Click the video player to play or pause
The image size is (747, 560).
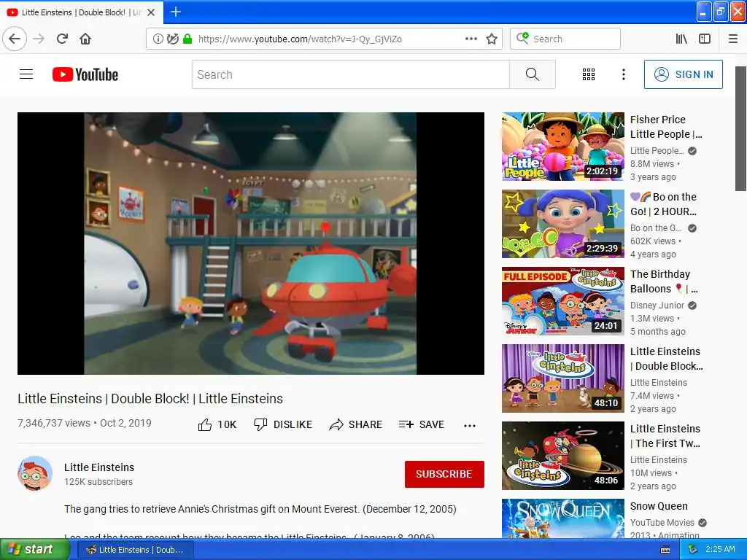point(251,244)
